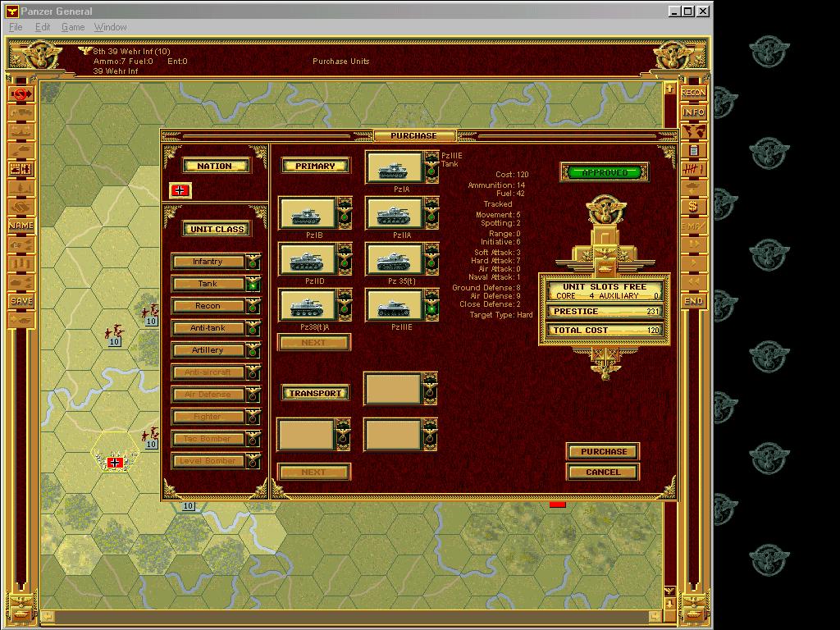
Task: Click the red abort-move icon in left sidebar
Action: (x=21, y=94)
